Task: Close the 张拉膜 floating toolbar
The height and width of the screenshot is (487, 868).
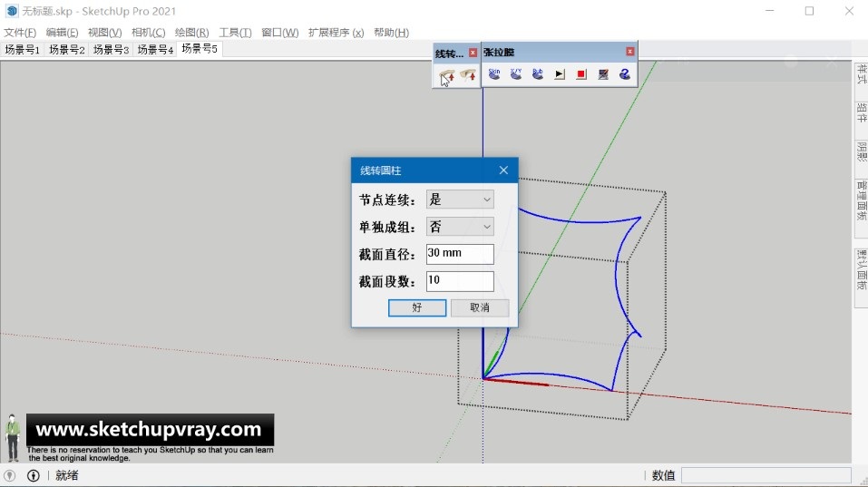Action: [x=630, y=52]
